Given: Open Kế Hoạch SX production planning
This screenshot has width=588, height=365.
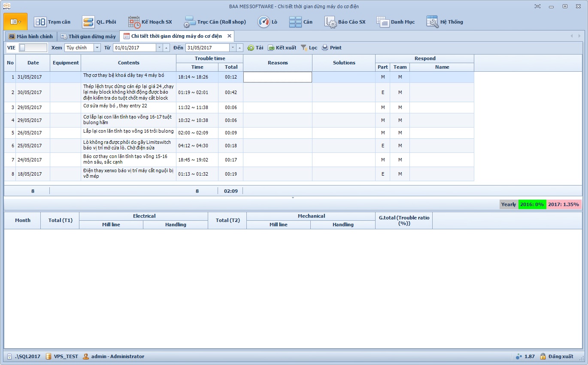Looking at the screenshot, I should [x=150, y=22].
